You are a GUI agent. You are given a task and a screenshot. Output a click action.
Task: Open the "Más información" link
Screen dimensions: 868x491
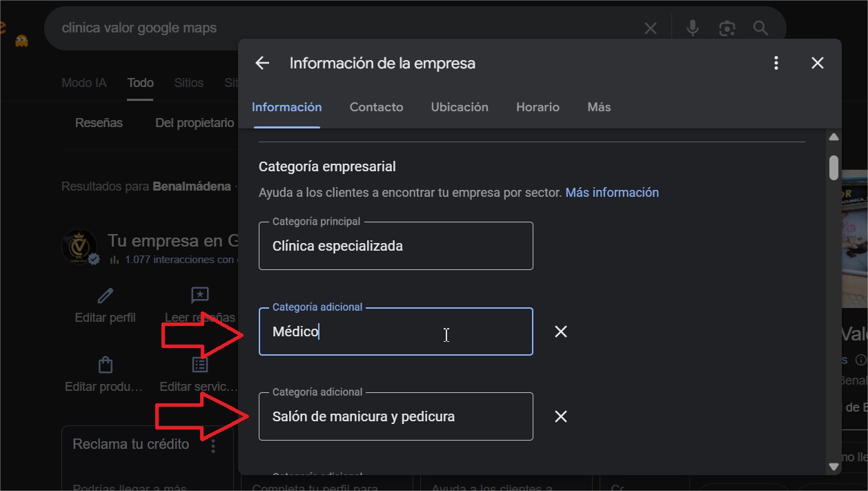tap(611, 192)
